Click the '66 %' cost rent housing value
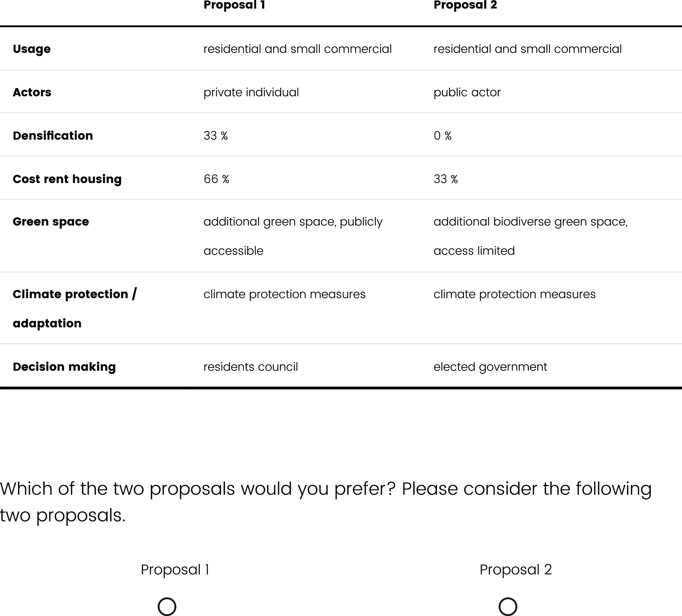The image size is (682, 616). tap(216, 179)
